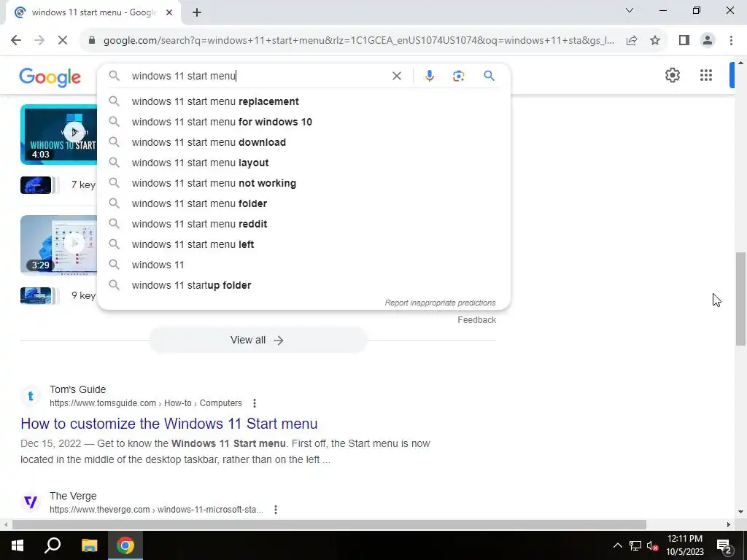Pick suggestion 'start menu layout'
747x560 pixels.
tap(304, 163)
